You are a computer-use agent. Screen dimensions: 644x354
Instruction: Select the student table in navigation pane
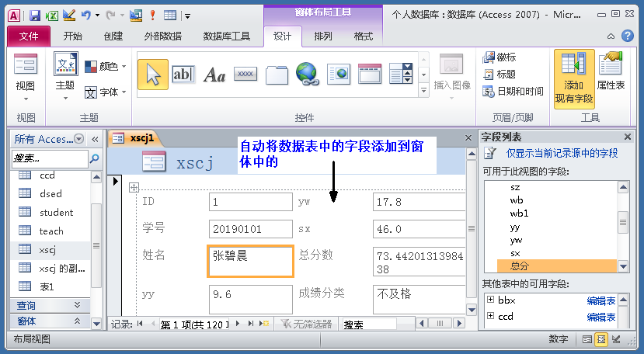tap(50, 212)
